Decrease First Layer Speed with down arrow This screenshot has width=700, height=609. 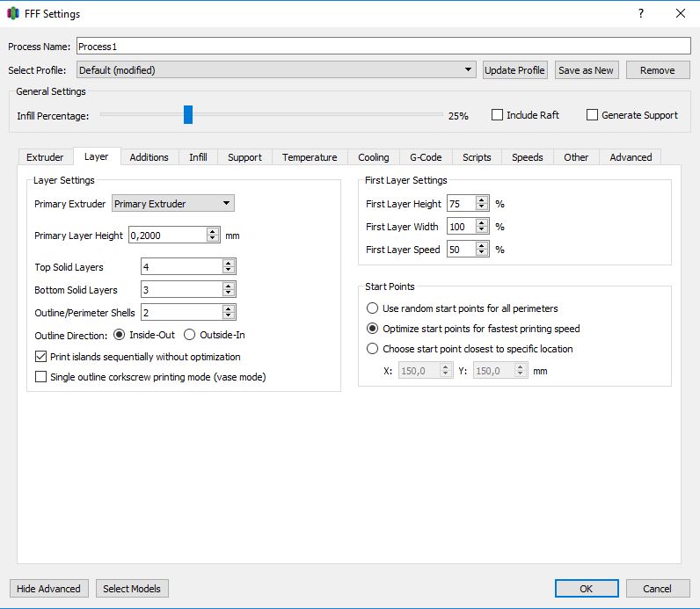[x=481, y=252]
